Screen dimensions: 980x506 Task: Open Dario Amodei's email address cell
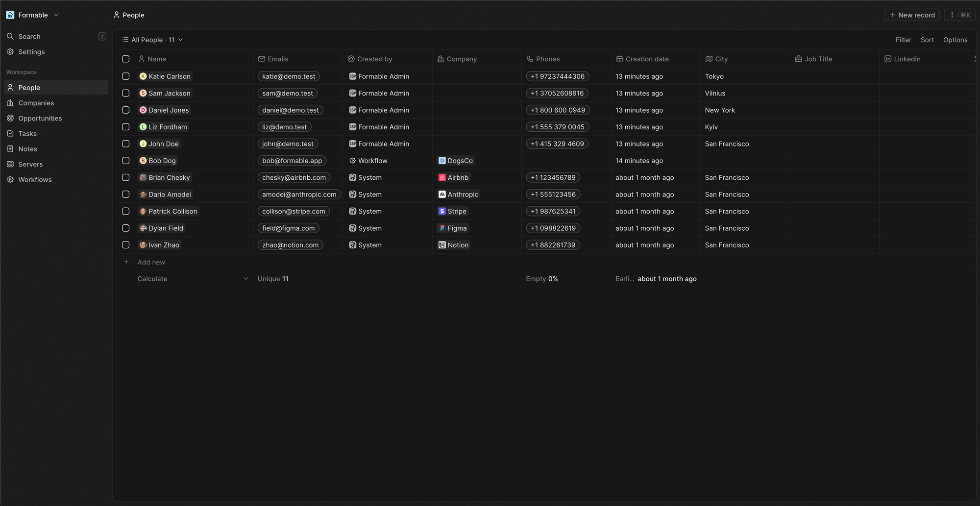pos(299,194)
